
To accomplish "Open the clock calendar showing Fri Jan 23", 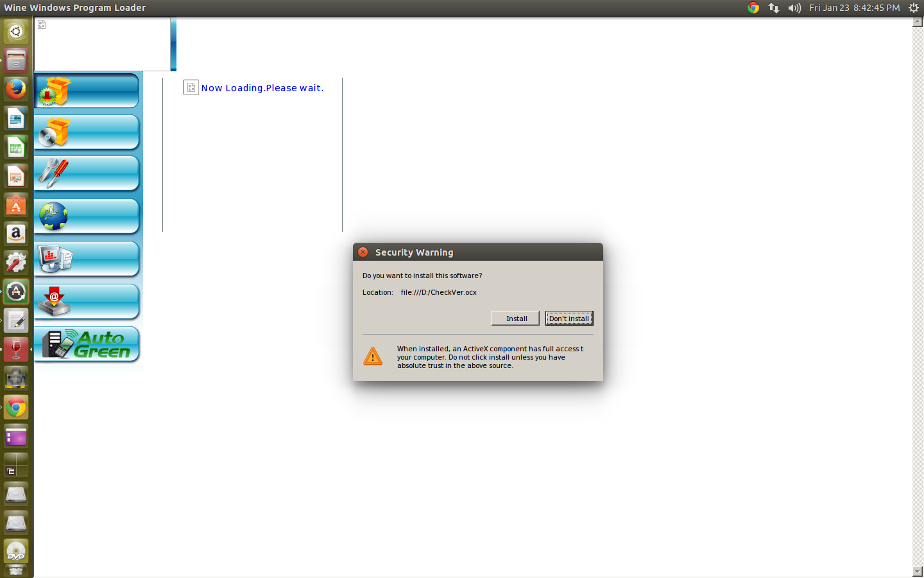I will click(854, 8).
